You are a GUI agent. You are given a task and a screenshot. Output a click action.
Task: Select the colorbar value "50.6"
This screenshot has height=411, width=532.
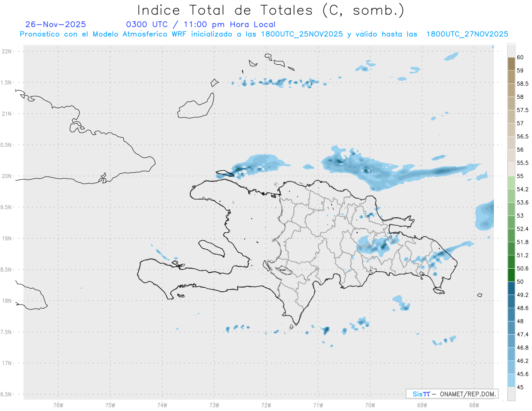click(x=523, y=269)
